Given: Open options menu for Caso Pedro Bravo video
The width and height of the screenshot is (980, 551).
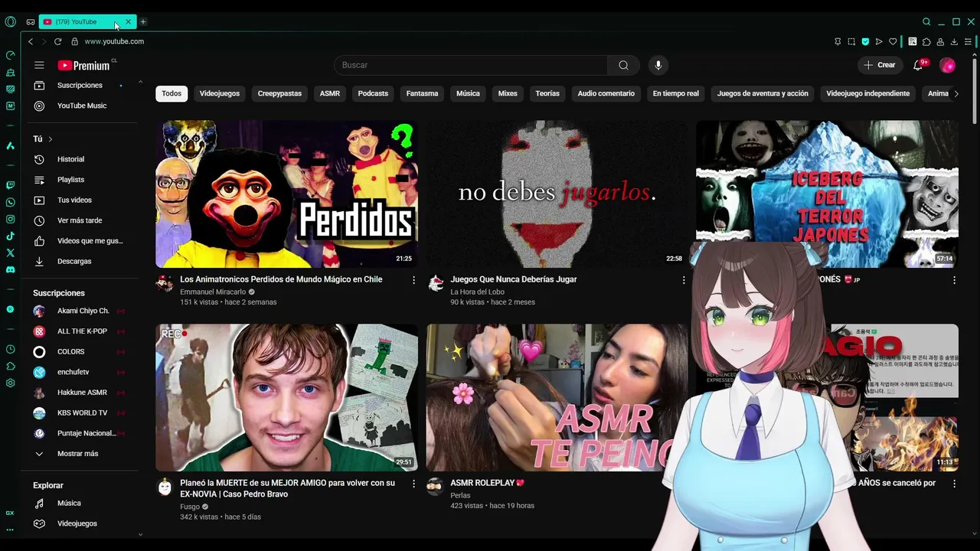Looking at the screenshot, I should point(413,484).
